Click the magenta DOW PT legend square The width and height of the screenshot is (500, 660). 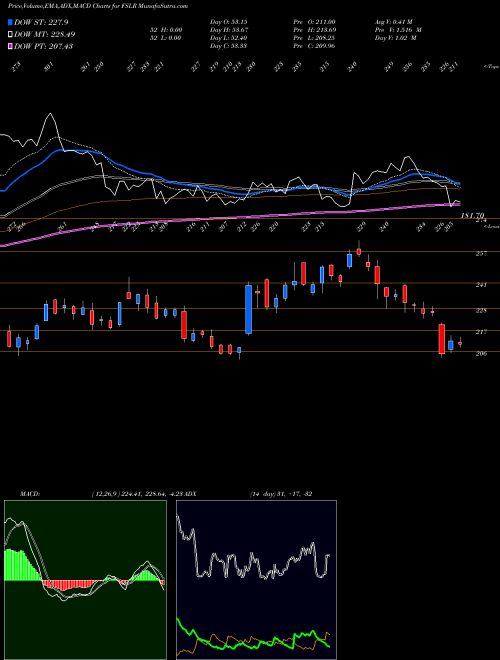[10, 46]
